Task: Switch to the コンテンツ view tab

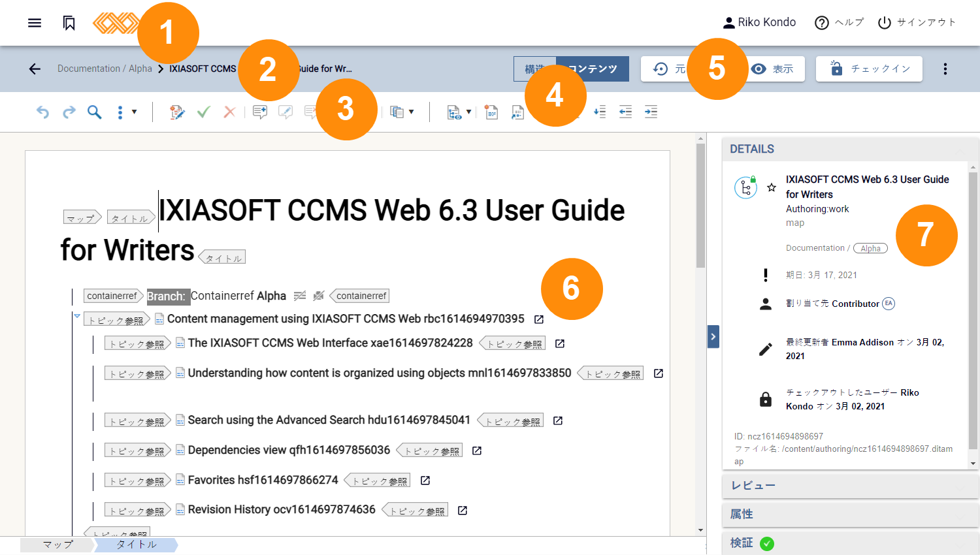Action: coord(593,69)
